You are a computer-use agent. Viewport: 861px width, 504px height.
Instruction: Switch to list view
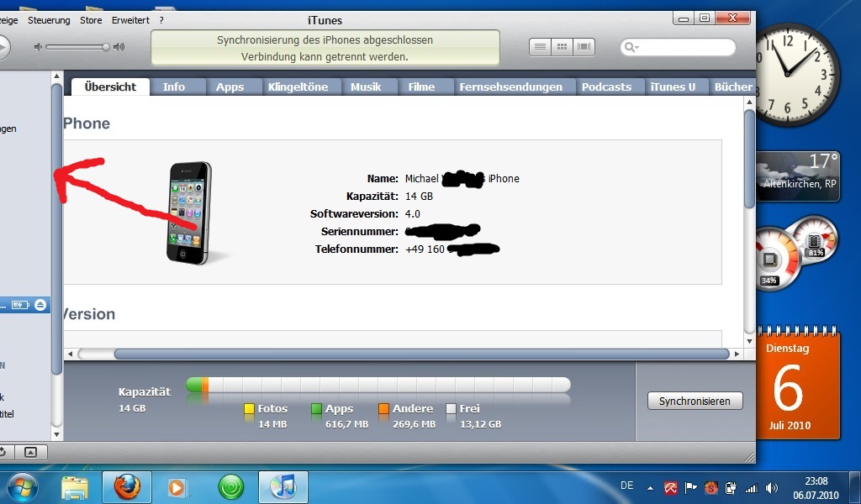click(x=541, y=47)
